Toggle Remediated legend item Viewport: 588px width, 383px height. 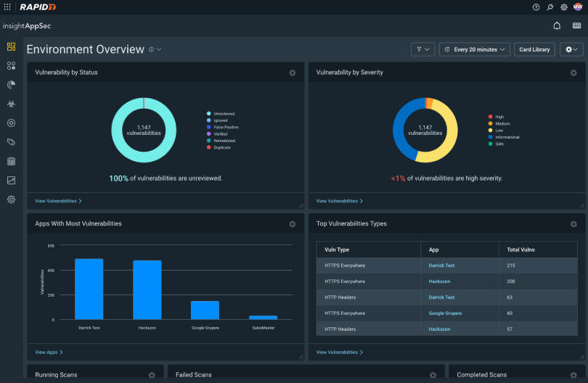pos(221,141)
